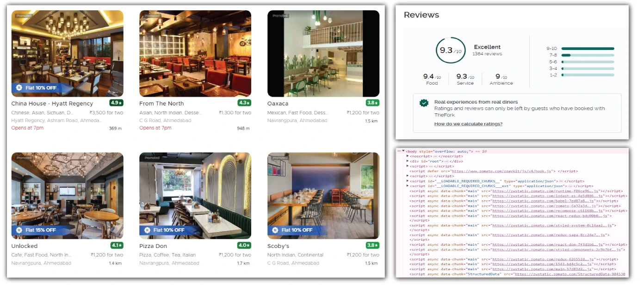
Task: Click the 4.0 star rating for Pizza Don
Action: pos(244,245)
